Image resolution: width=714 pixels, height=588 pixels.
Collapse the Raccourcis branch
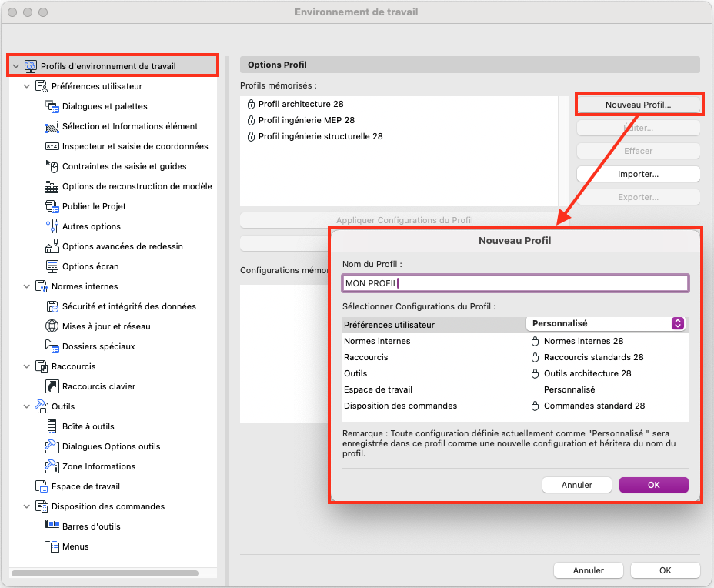tap(26, 366)
